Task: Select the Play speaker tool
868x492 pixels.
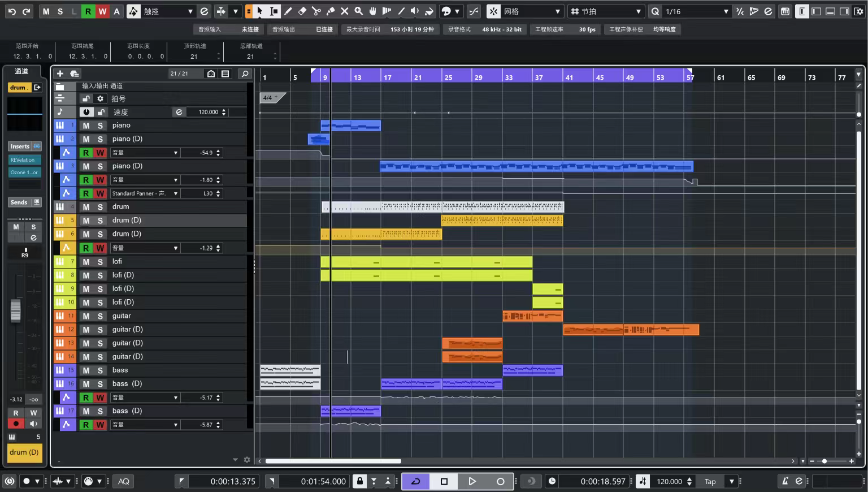Action: (415, 11)
